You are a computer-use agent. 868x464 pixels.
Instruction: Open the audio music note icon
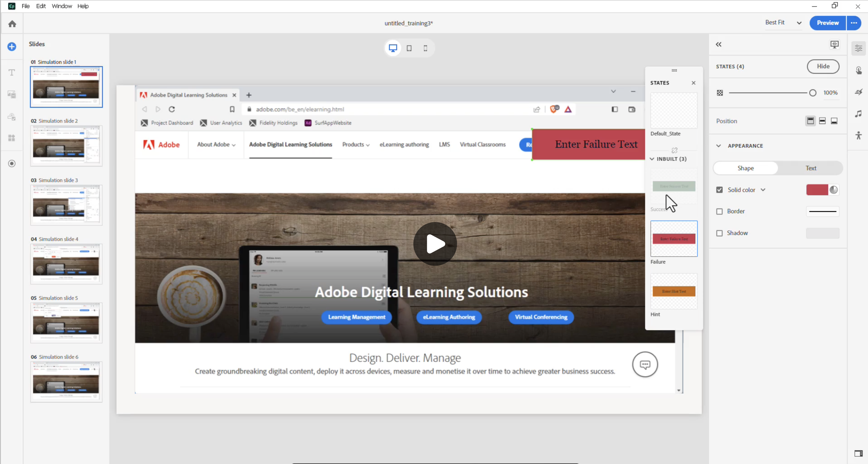tap(858, 114)
